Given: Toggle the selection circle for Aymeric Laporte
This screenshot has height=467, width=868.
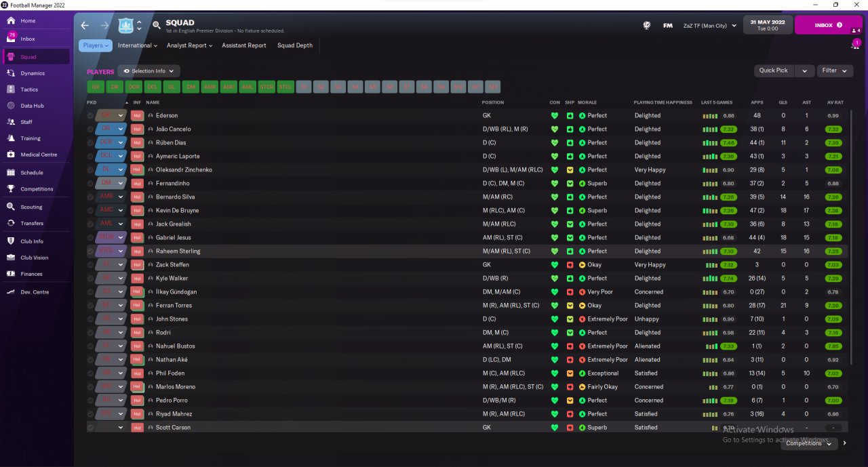Looking at the screenshot, I should (91, 157).
